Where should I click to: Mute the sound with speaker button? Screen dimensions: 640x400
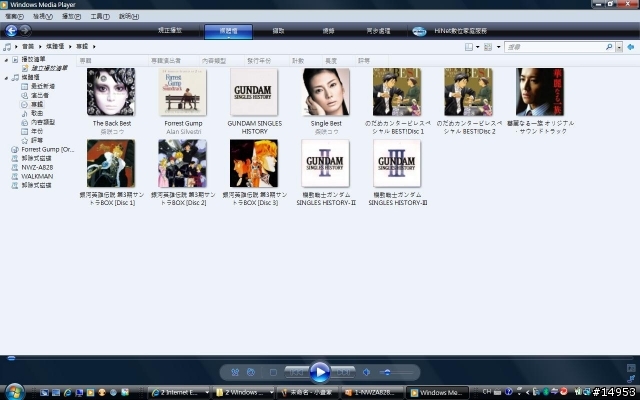tap(366, 372)
